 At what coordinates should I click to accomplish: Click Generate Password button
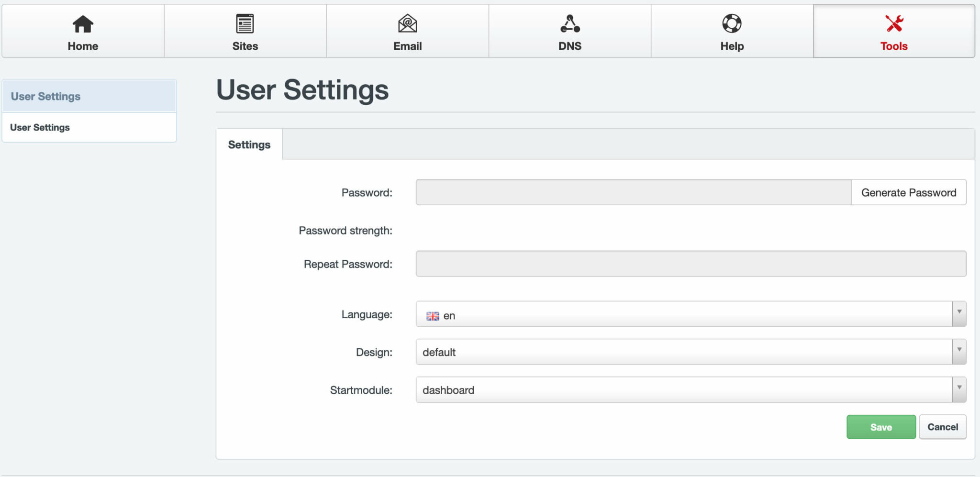909,192
